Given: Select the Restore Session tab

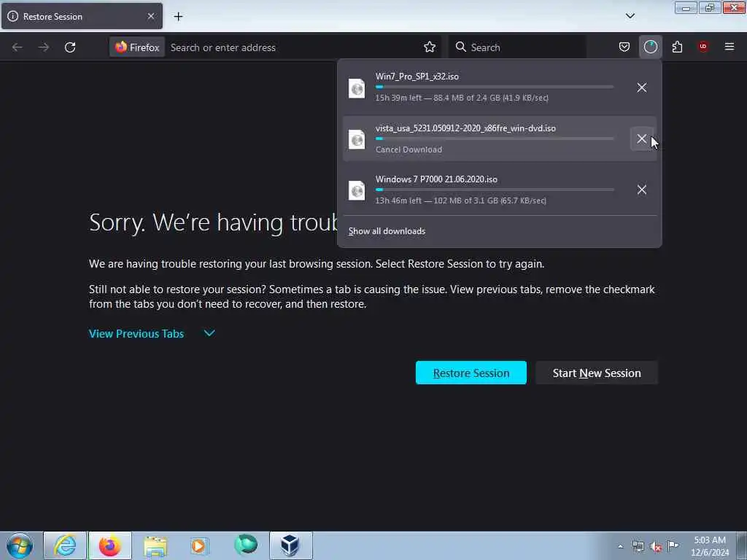Looking at the screenshot, I should click(82, 16).
